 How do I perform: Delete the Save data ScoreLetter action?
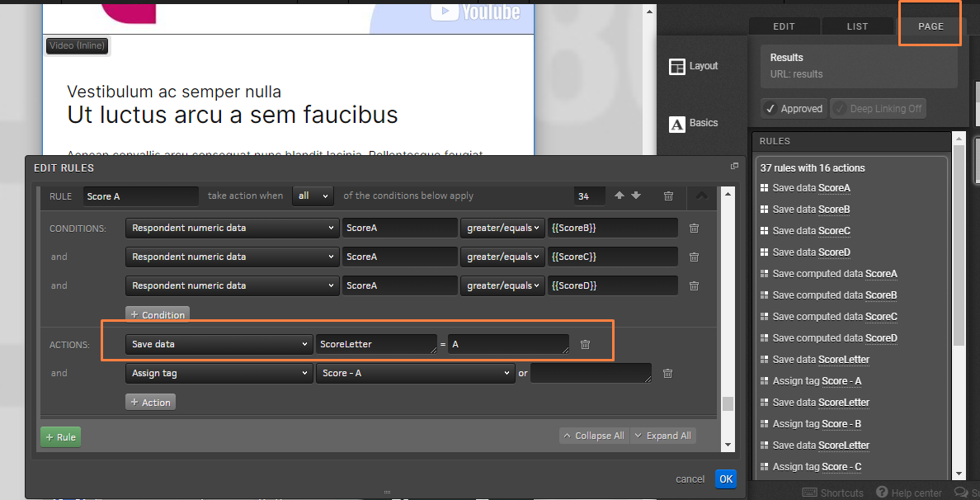click(x=585, y=344)
